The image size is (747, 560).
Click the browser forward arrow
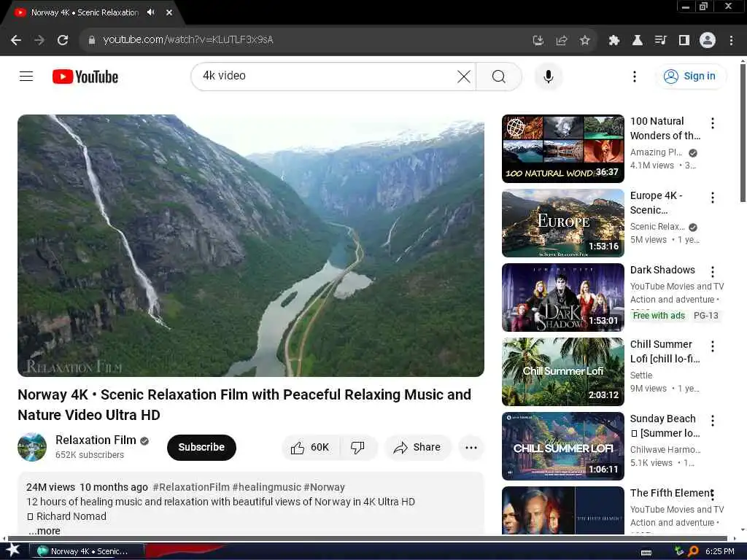(x=39, y=40)
